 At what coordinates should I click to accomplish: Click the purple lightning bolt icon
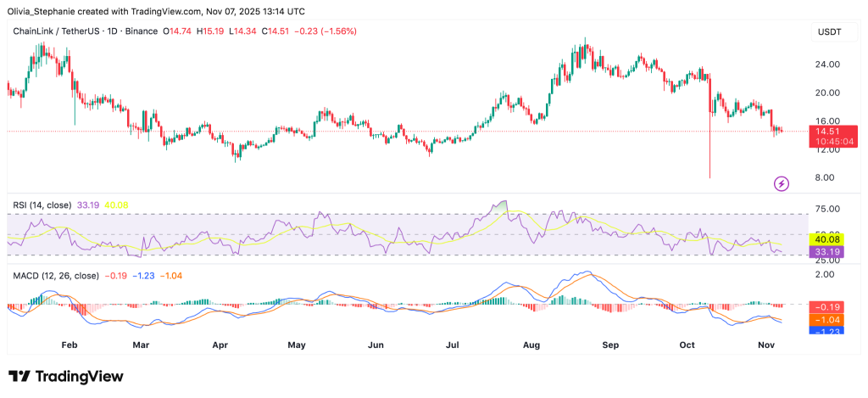[x=782, y=182]
